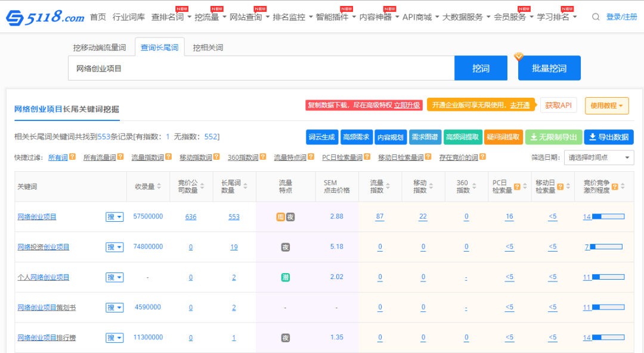Viewport: 644px width, 353px height.
Task: Click the search magnifier icon in header
Action: point(595,17)
